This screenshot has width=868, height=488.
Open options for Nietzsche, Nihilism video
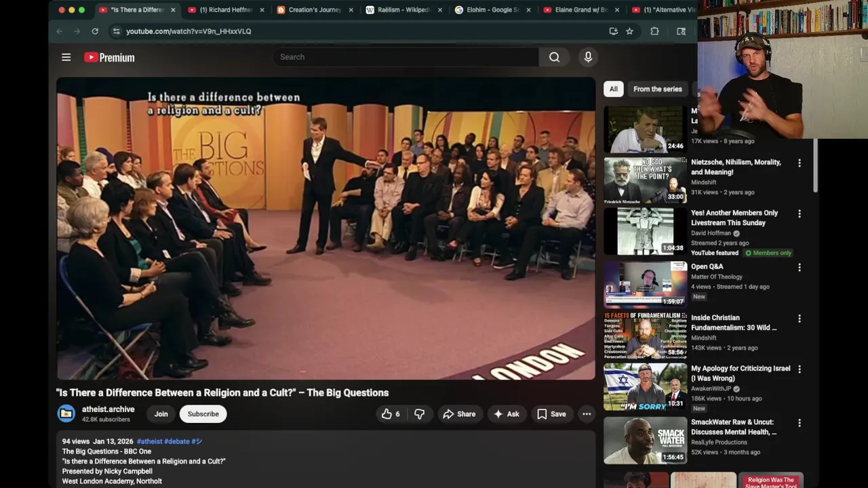coord(799,163)
